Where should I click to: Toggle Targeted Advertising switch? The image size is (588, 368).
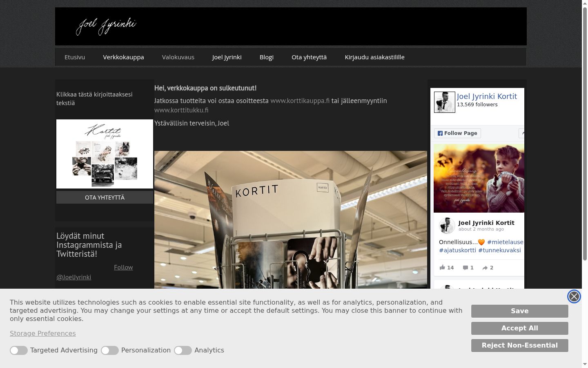coord(19,350)
